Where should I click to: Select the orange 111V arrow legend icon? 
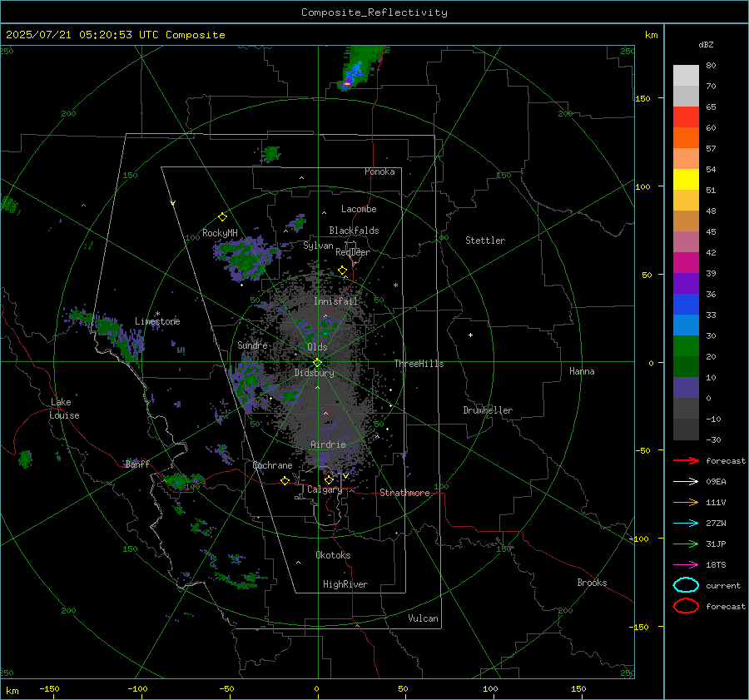[x=686, y=502]
